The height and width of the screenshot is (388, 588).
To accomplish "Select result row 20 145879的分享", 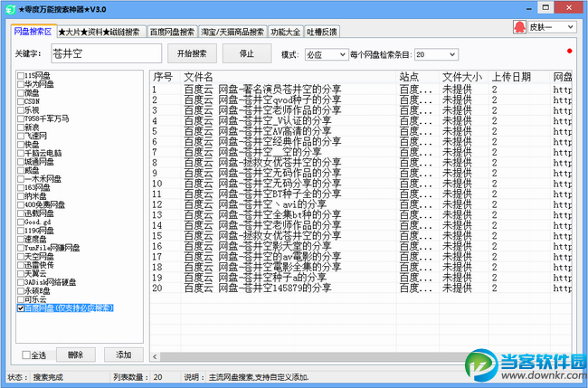I will (x=361, y=289).
